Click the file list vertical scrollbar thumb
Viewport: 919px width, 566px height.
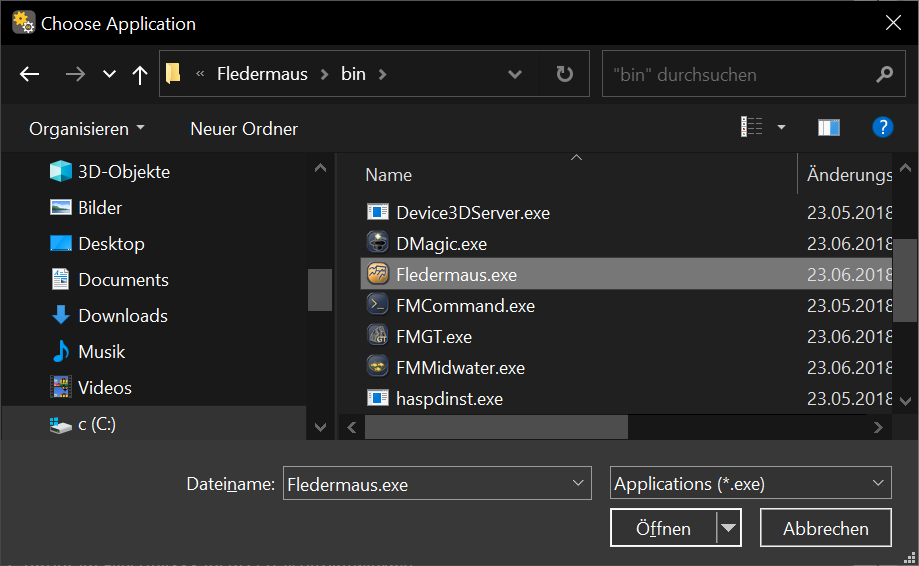pyautogui.click(x=906, y=280)
